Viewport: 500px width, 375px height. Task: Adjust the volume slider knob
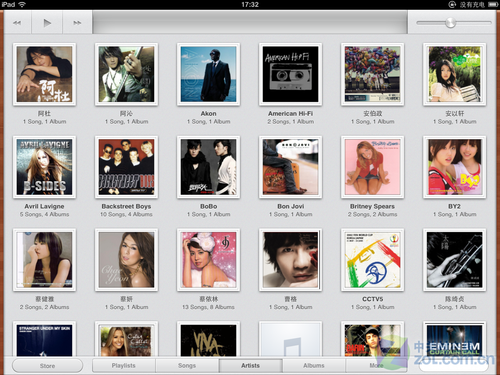(450, 23)
